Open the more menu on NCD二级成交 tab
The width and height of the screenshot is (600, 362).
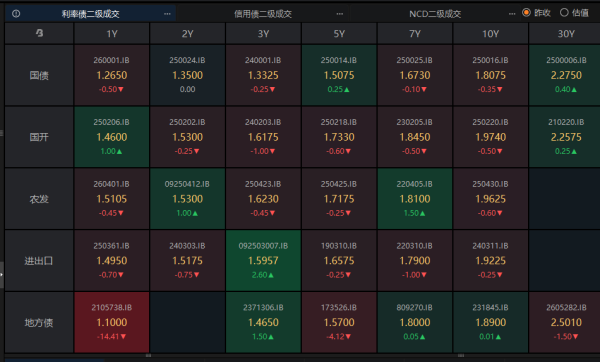click(x=512, y=14)
